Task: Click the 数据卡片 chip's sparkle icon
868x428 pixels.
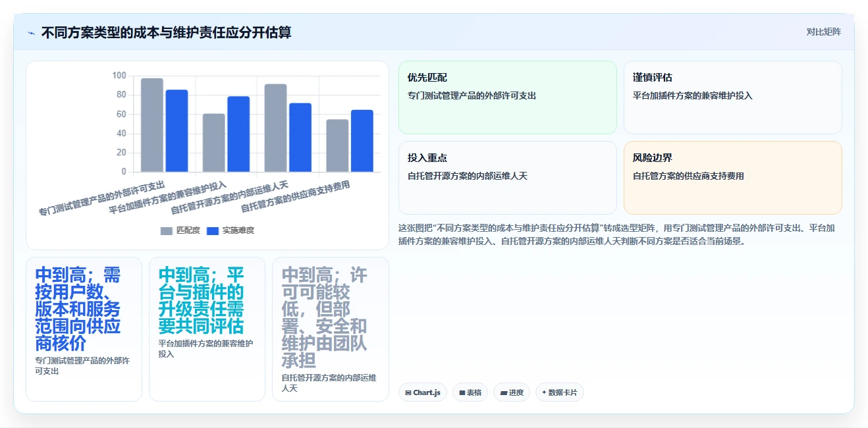Action: coord(544,392)
